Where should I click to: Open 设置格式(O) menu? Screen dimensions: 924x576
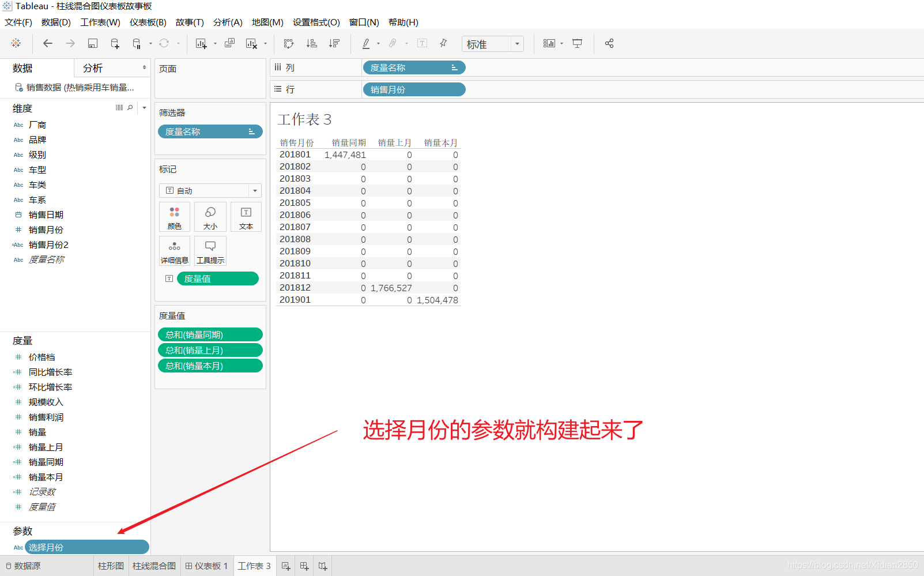tap(316, 22)
